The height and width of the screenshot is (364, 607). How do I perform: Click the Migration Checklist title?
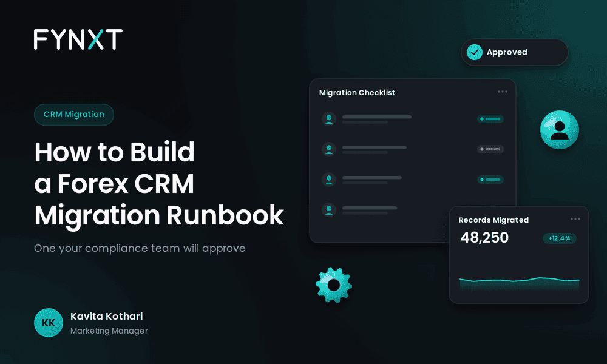(x=357, y=93)
